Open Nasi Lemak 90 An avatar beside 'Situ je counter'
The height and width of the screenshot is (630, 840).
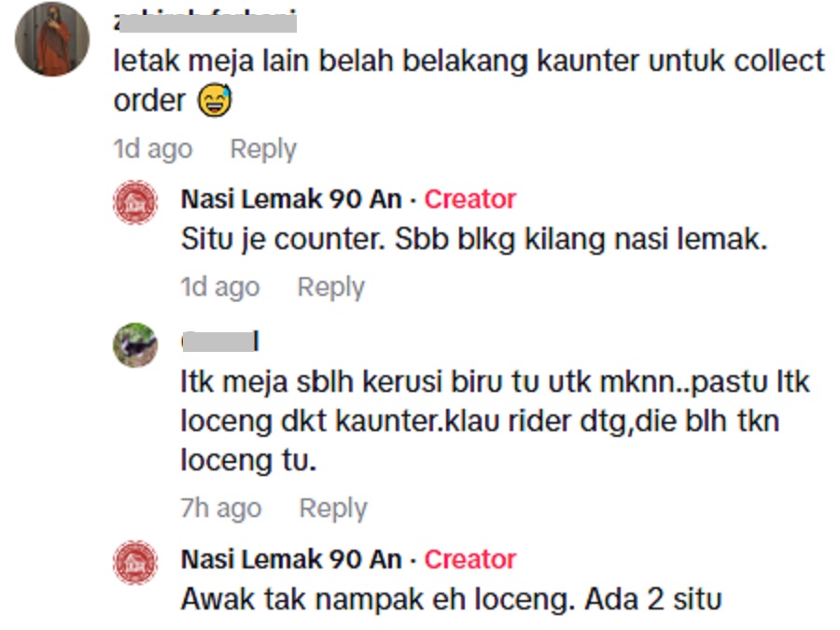point(135,202)
